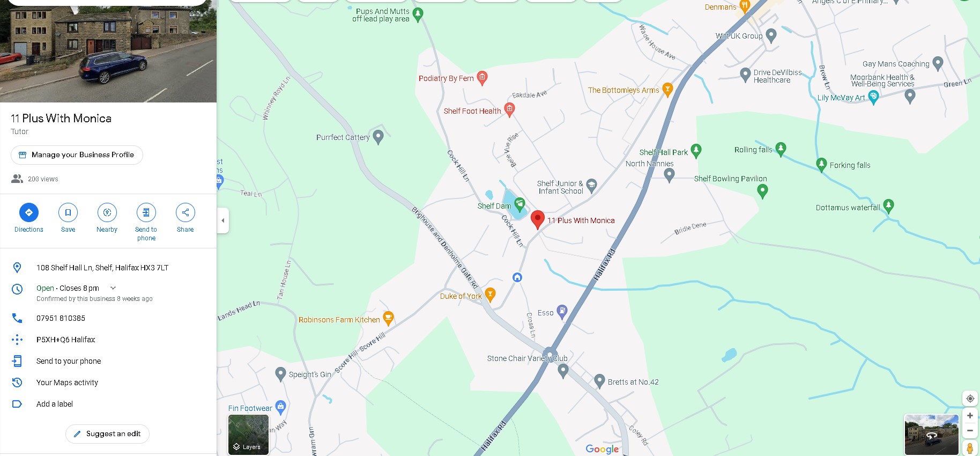Share this place via Share icon

tap(185, 212)
